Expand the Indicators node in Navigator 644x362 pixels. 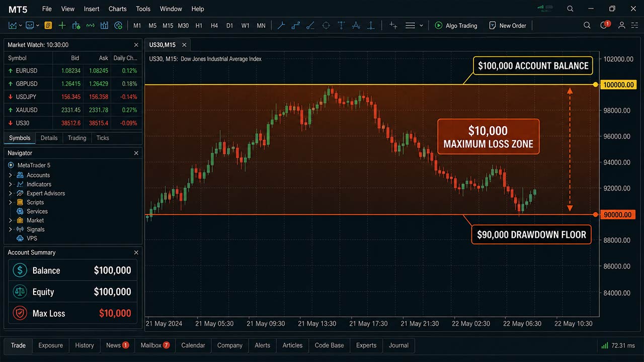[x=10, y=184]
